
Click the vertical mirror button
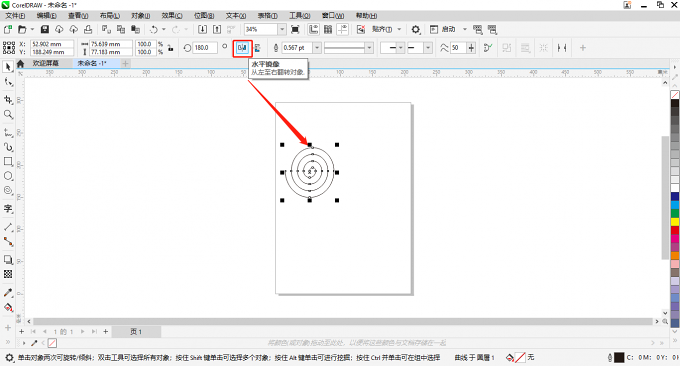click(257, 48)
